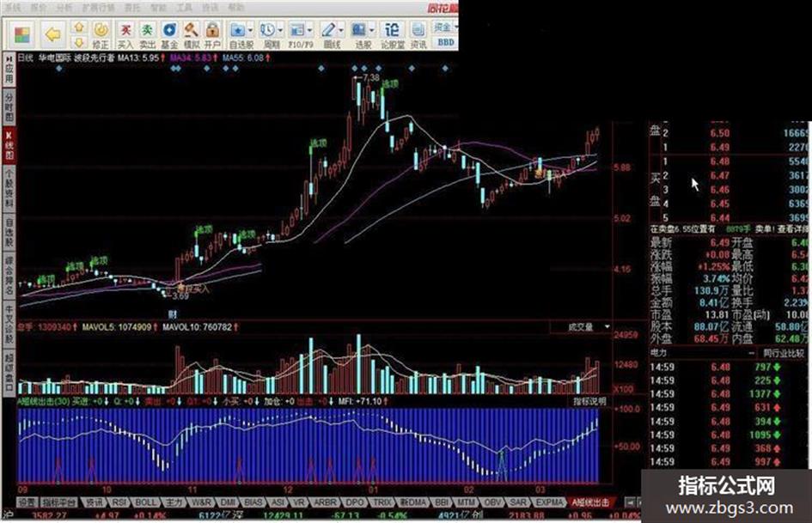812x523 pixels.
Task: Collapse the 电力 sector panel expander
Action: coord(751,353)
